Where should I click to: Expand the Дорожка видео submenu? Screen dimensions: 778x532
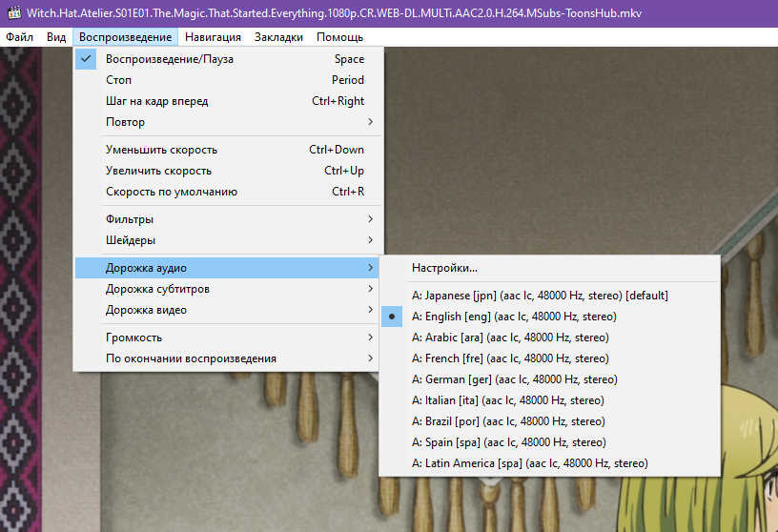(228, 309)
